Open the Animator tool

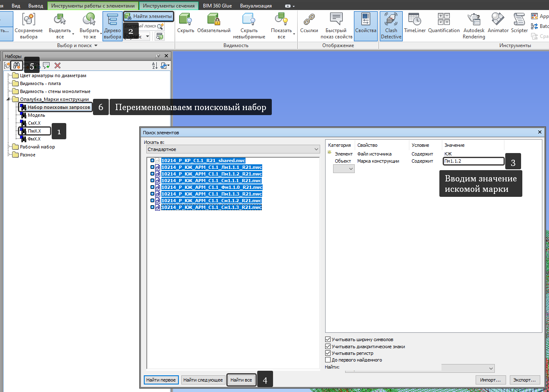[x=498, y=24]
